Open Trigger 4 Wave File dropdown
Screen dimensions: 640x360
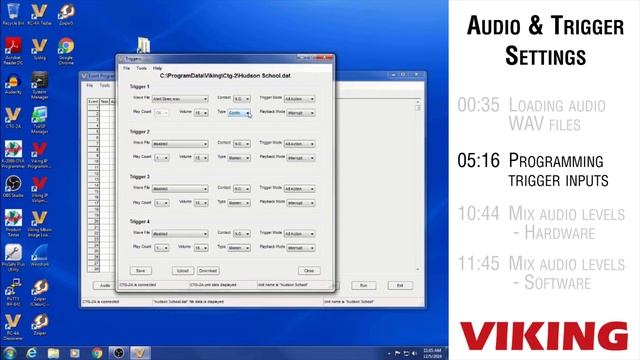[x=180, y=234]
